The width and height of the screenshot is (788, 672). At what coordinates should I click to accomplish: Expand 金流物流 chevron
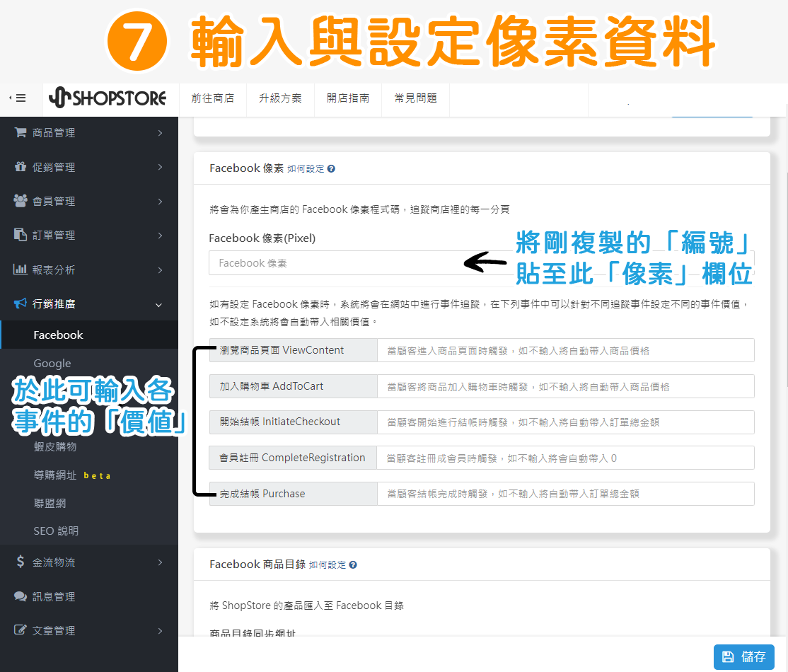[160, 562]
